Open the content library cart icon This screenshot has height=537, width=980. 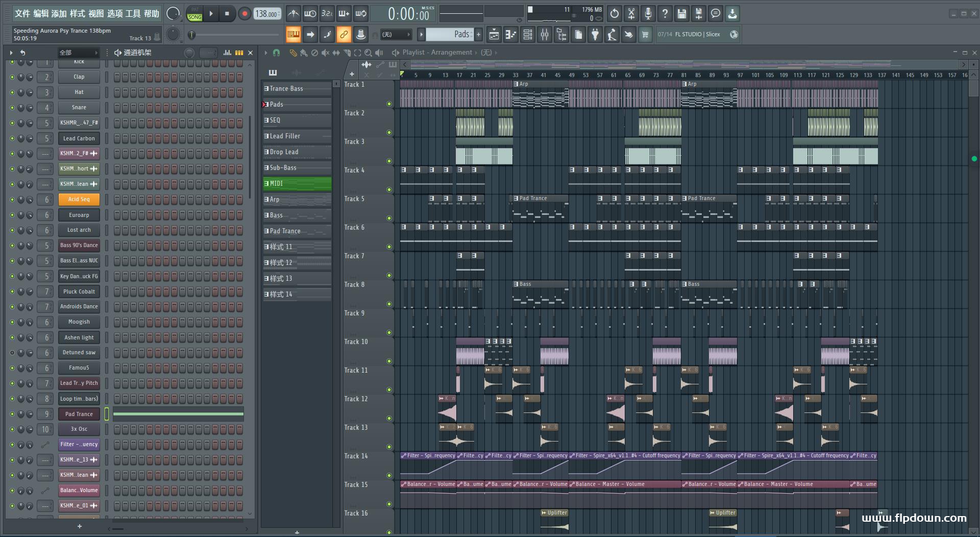(645, 35)
